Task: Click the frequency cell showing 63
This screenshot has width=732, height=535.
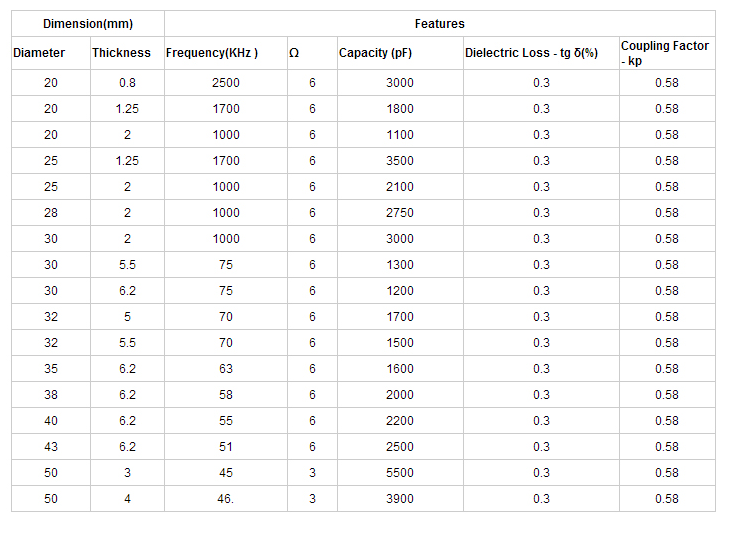Action: [x=226, y=369]
